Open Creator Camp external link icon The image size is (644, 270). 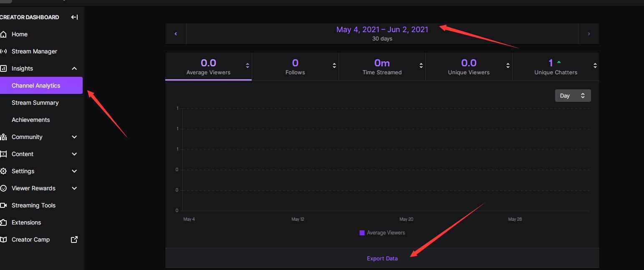(74, 240)
